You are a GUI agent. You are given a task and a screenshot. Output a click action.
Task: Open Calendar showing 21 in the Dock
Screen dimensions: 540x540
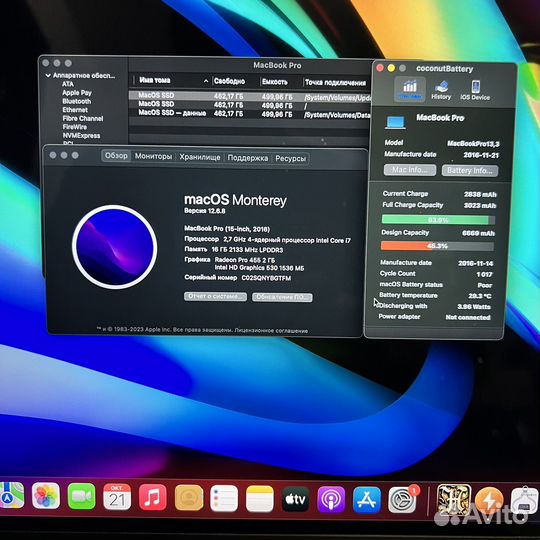(117, 497)
